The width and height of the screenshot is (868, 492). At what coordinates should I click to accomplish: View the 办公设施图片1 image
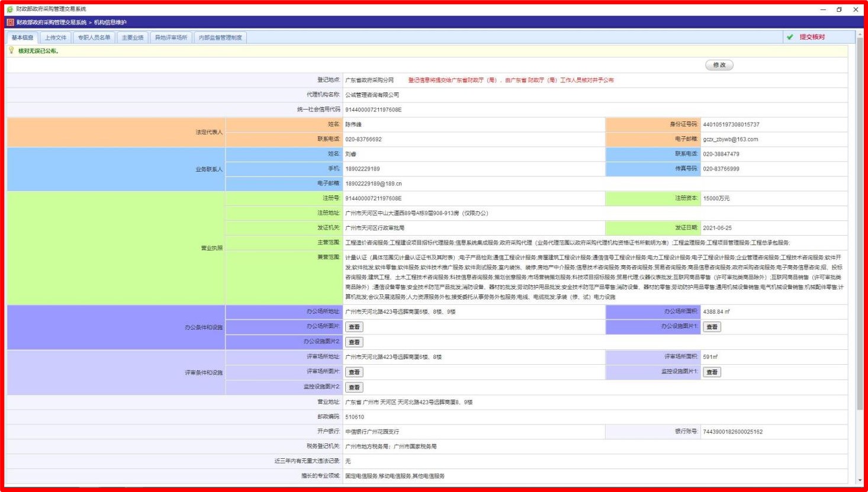click(x=712, y=327)
